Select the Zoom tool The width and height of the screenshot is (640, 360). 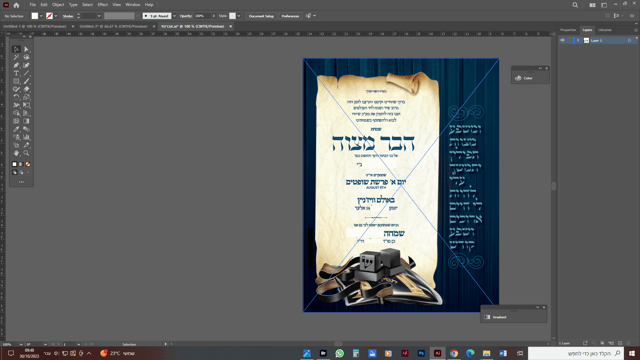coord(27,153)
